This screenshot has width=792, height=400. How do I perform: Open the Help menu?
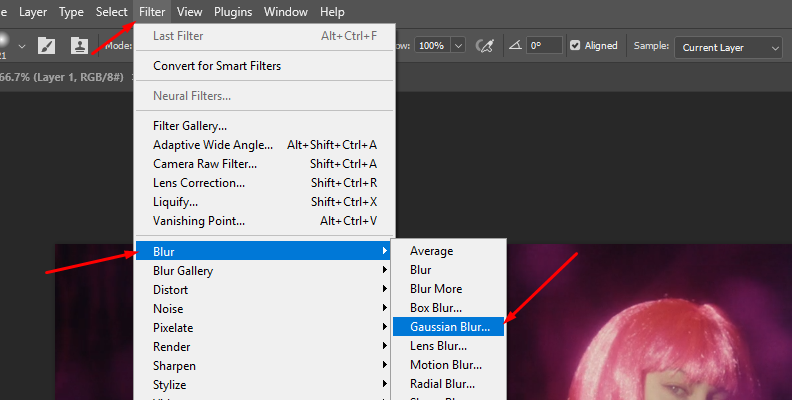[332, 12]
